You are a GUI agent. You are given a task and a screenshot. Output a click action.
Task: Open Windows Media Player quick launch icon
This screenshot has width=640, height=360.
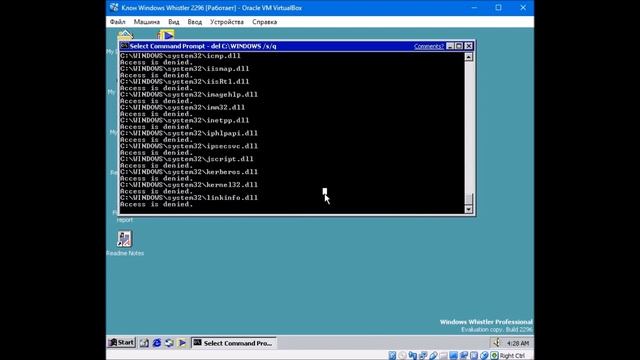[x=182, y=343]
